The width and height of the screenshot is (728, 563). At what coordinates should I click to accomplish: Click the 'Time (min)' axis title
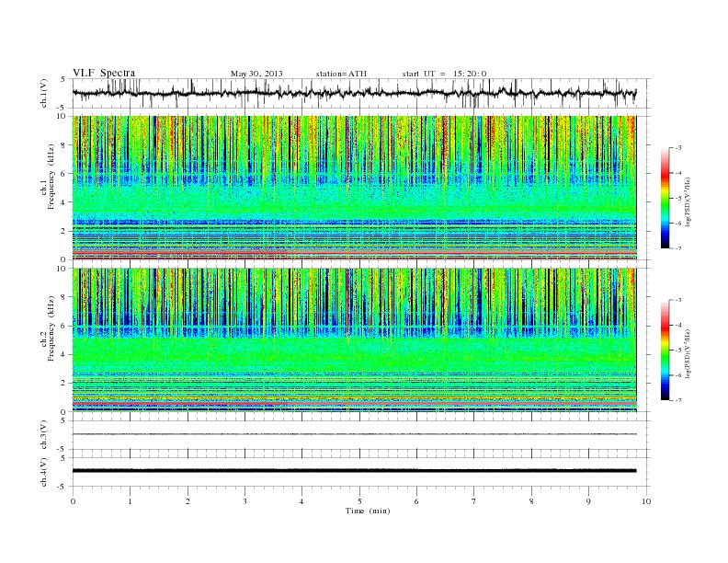[368, 511]
